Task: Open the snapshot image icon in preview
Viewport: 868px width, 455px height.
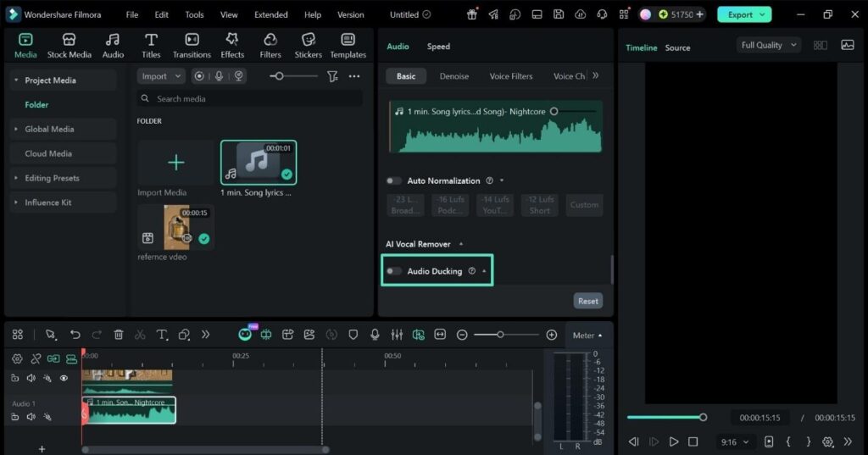Action: [x=848, y=46]
